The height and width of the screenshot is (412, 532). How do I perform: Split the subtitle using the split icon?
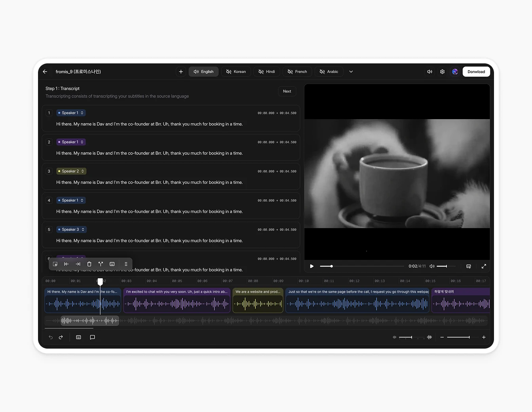(101, 264)
